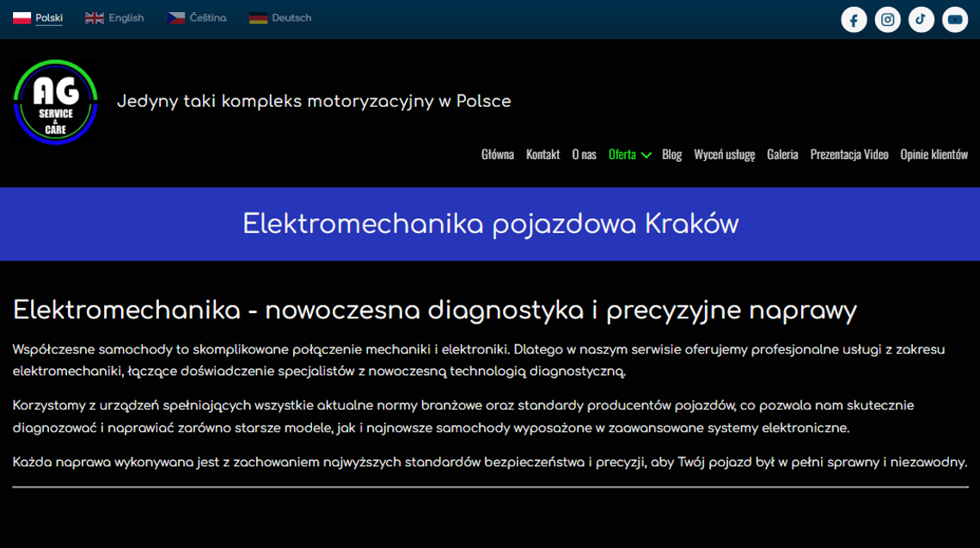Open the Prezentacja Video page
The width and height of the screenshot is (980, 548).
848,154
